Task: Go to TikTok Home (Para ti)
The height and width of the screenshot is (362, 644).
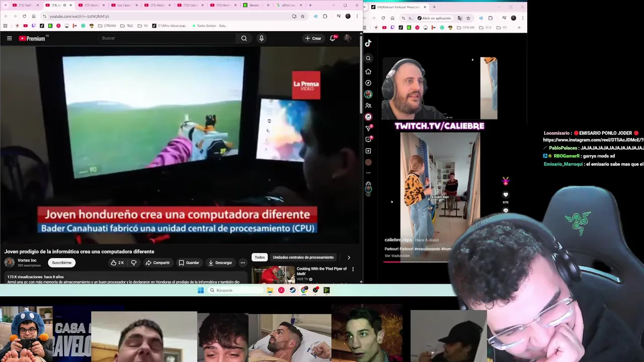Action: pyautogui.click(x=368, y=71)
